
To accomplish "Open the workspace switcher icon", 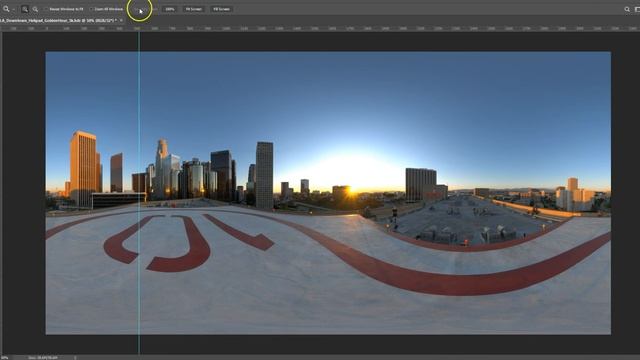I will (637, 9).
